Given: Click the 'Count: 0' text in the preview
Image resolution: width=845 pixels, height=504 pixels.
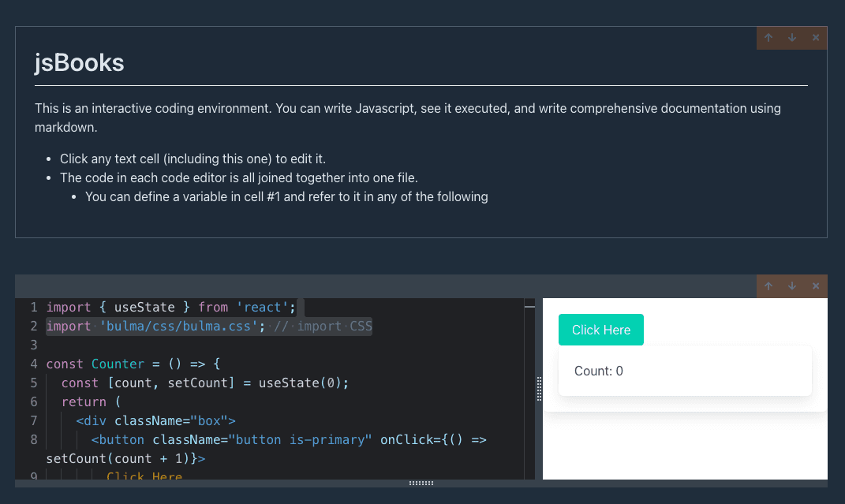Looking at the screenshot, I should [x=599, y=371].
